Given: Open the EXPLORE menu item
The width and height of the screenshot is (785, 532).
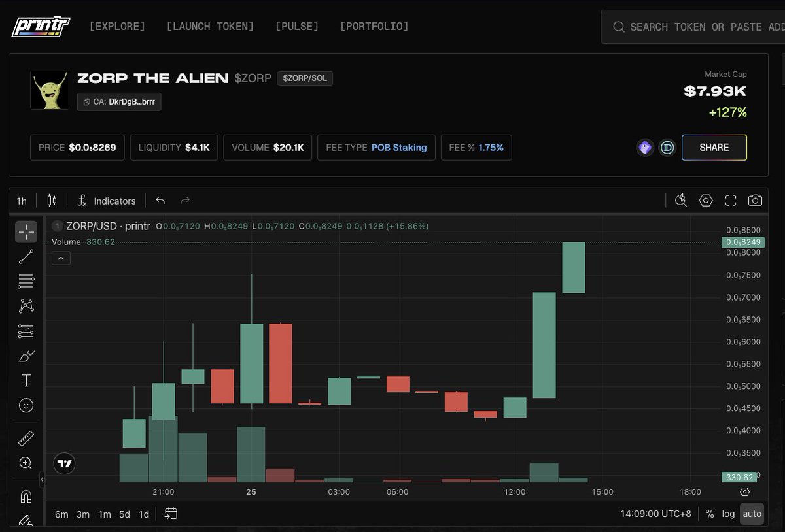Looking at the screenshot, I should (117, 26).
